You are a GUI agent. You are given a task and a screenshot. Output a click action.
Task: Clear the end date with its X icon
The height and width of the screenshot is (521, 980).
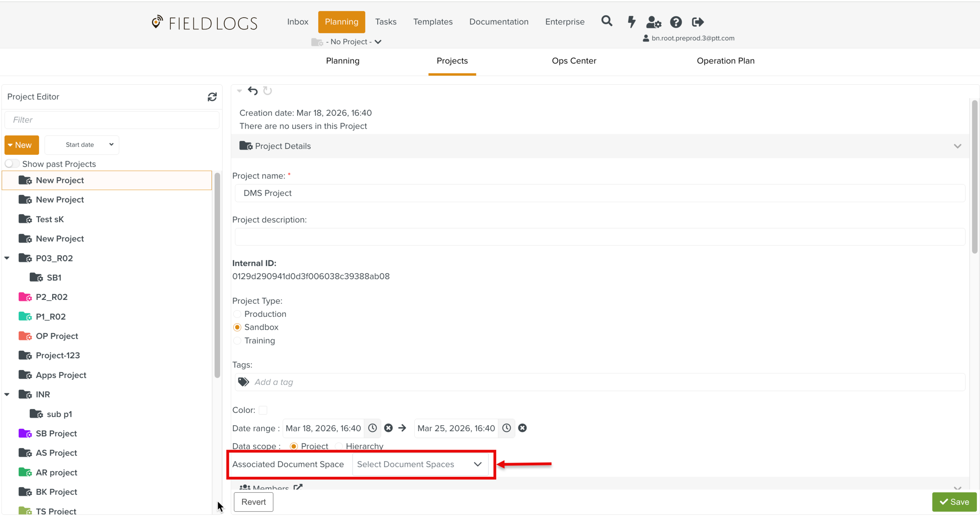(x=522, y=428)
